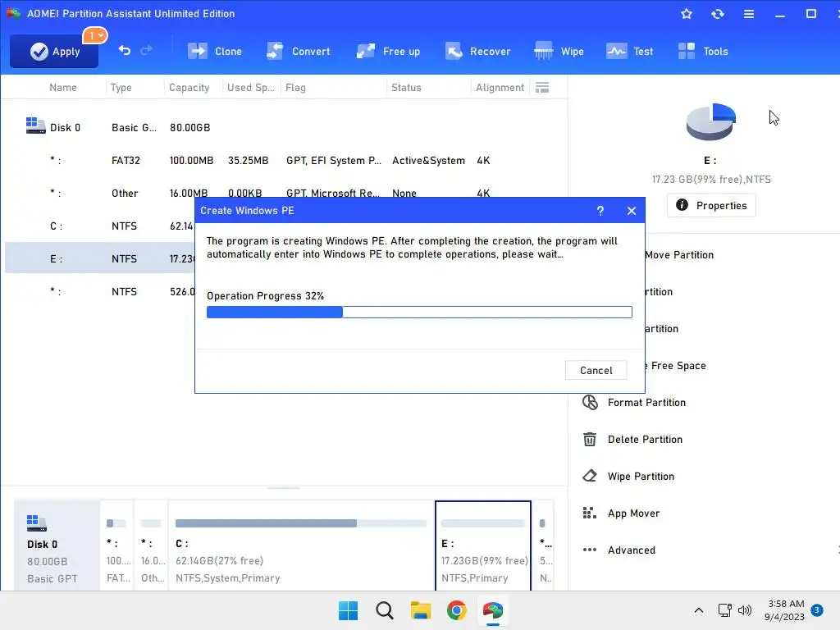Viewport: 840px width, 630px height.
Task: Open pending operations count badge
Action: pos(95,36)
